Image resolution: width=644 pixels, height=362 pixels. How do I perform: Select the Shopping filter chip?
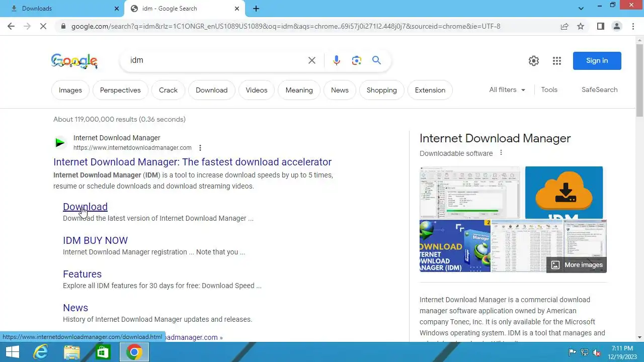coord(381,90)
